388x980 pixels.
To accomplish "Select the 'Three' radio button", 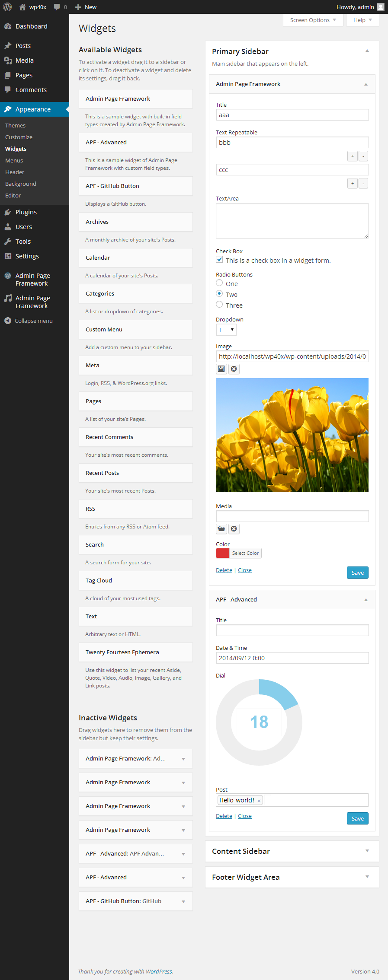I will point(219,305).
